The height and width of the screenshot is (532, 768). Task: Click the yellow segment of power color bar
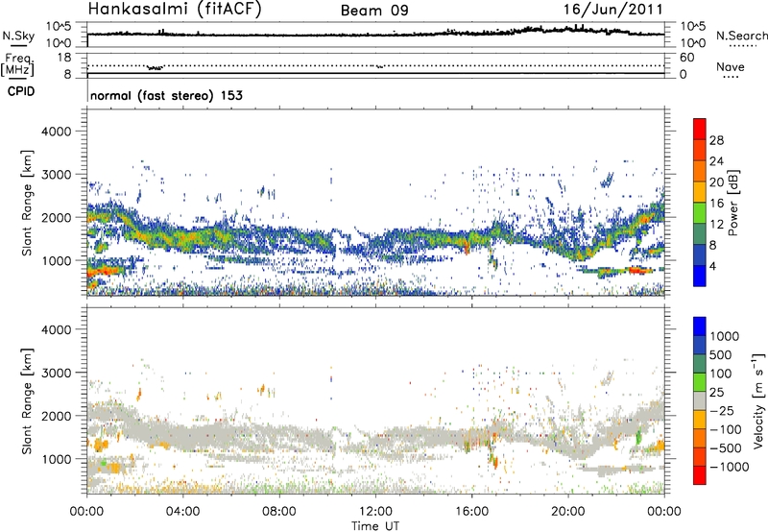[700, 191]
